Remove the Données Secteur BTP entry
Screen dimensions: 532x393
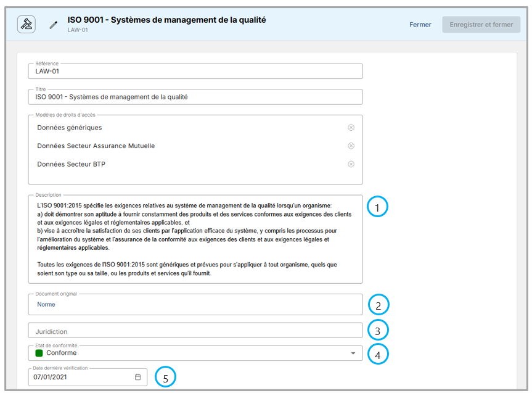point(351,164)
